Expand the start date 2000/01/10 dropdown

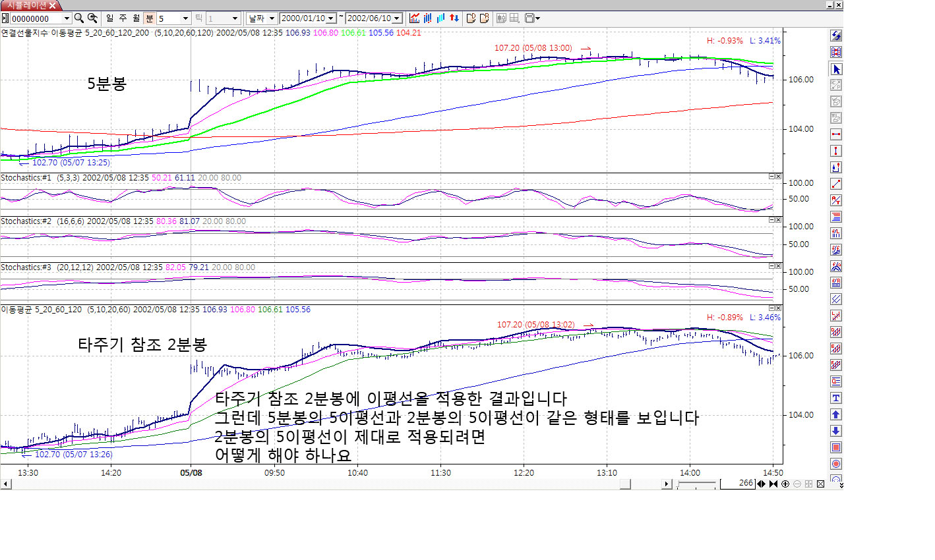coord(331,18)
